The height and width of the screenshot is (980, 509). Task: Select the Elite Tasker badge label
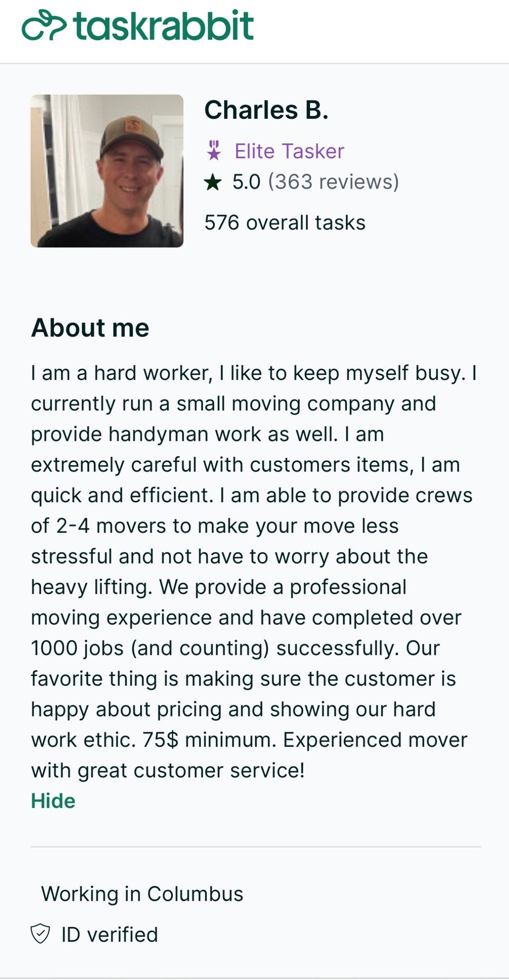pos(289,151)
